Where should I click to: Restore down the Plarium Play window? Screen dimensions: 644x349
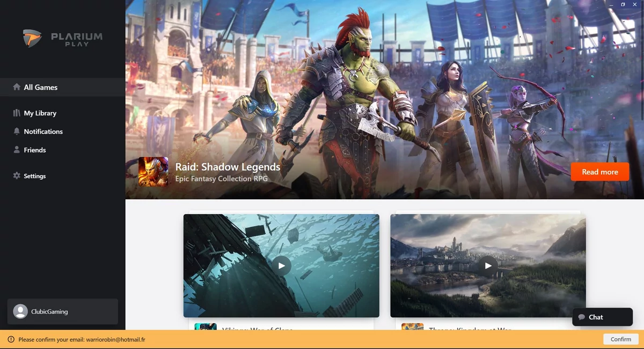click(623, 4)
